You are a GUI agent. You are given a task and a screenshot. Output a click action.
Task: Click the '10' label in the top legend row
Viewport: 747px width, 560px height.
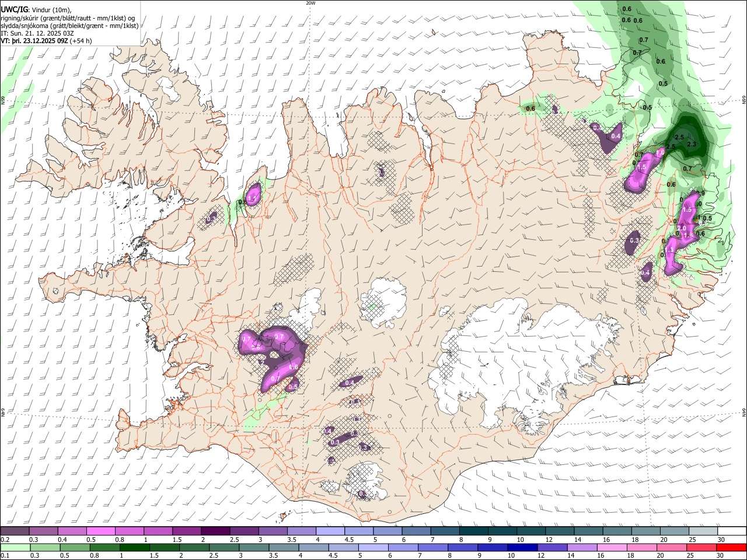[x=521, y=540]
